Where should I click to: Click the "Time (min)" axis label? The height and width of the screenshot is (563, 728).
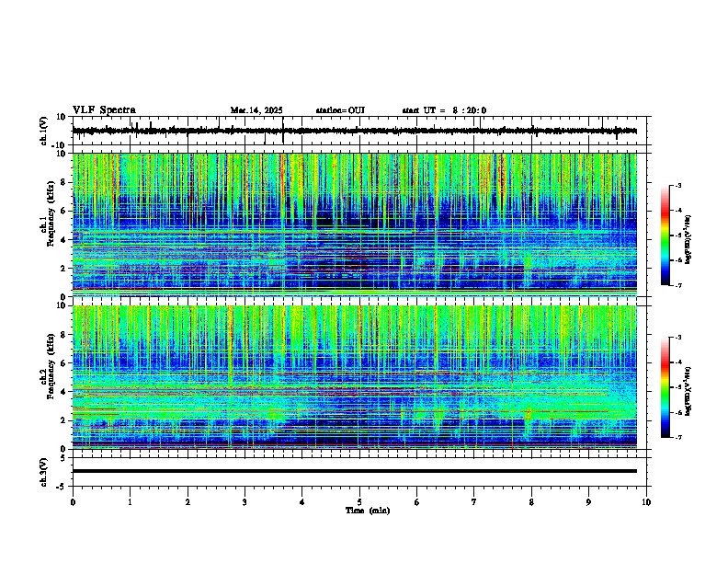point(368,511)
